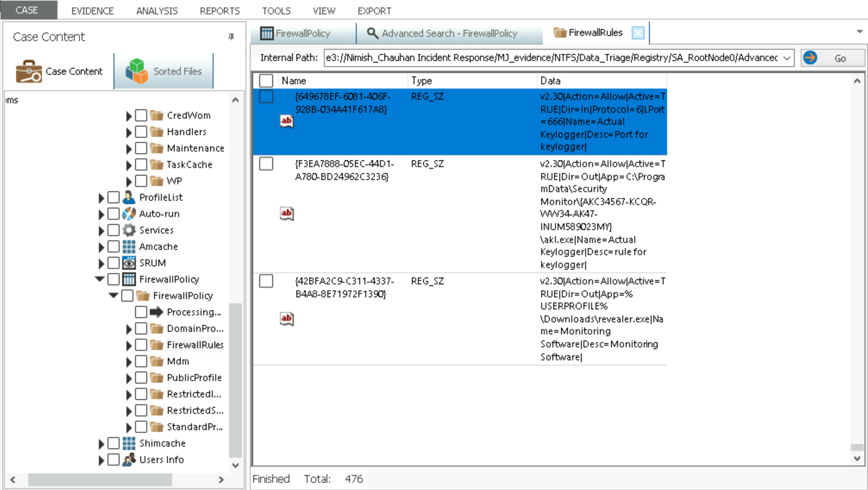Click the SRUM eye icon in tree

point(129,263)
